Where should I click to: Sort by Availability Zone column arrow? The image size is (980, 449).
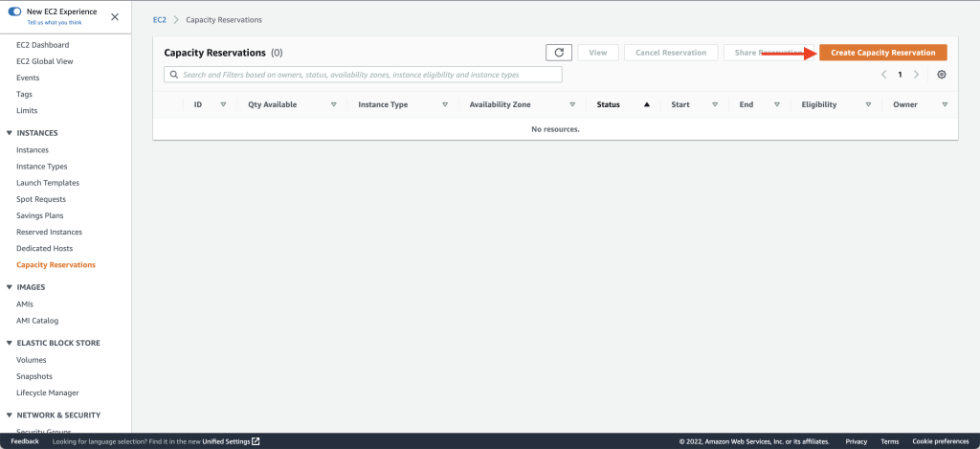point(572,105)
